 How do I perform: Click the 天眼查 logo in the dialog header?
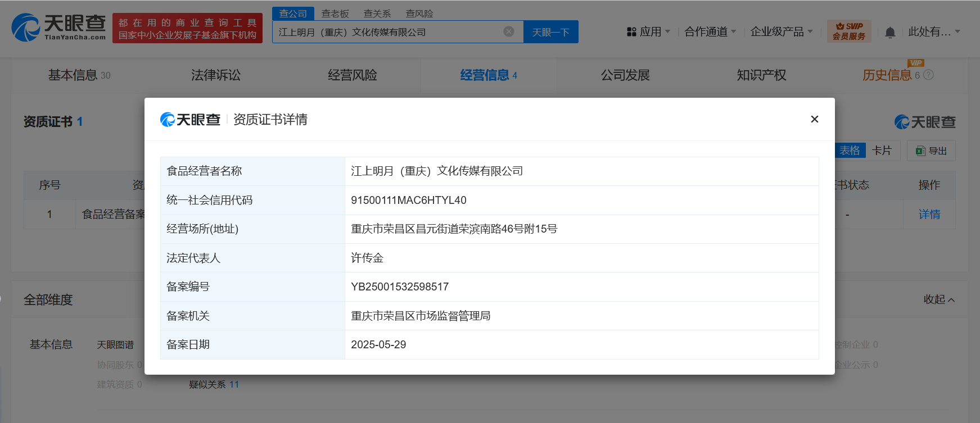tap(190, 119)
